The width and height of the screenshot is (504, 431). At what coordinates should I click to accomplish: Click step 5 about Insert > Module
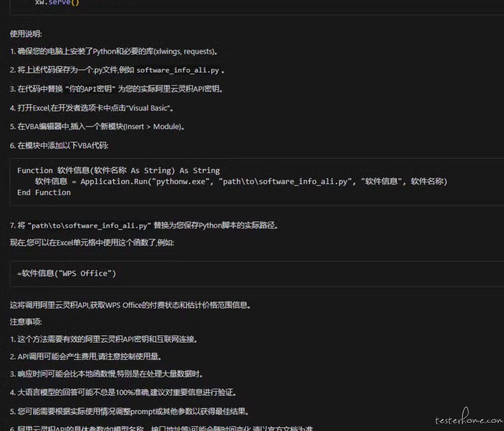point(97,127)
